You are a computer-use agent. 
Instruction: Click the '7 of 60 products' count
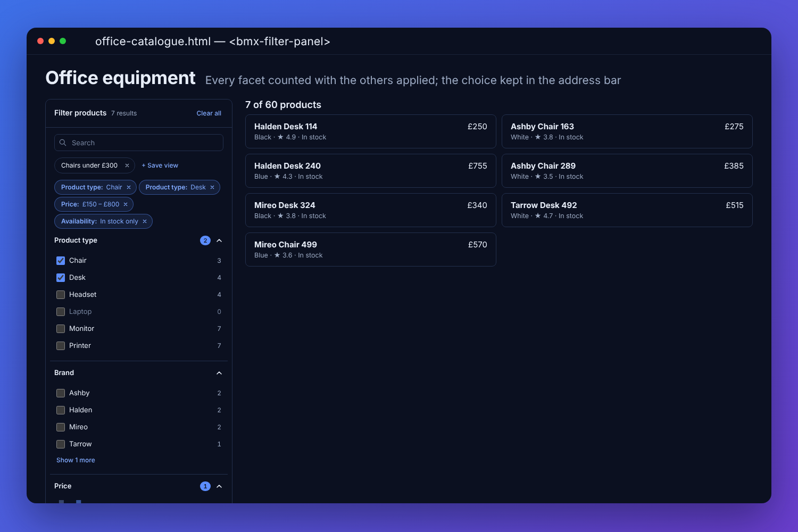(283, 105)
